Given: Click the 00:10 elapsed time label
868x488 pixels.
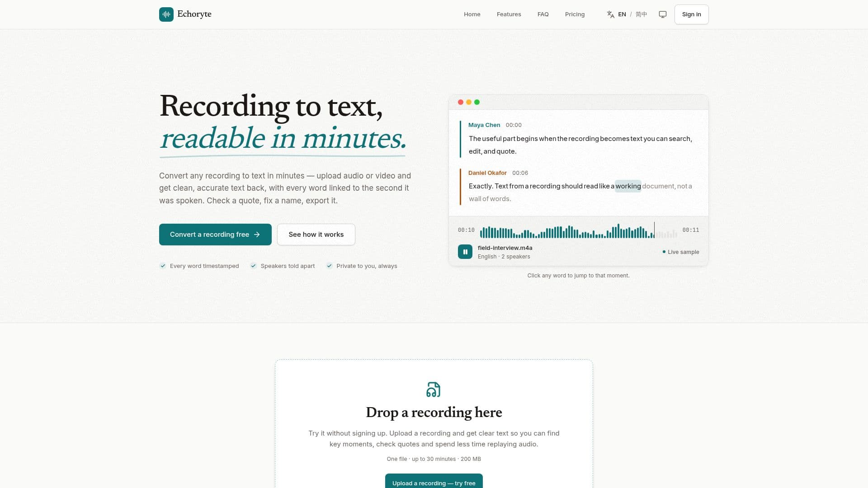Looking at the screenshot, I should click(466, 230).
